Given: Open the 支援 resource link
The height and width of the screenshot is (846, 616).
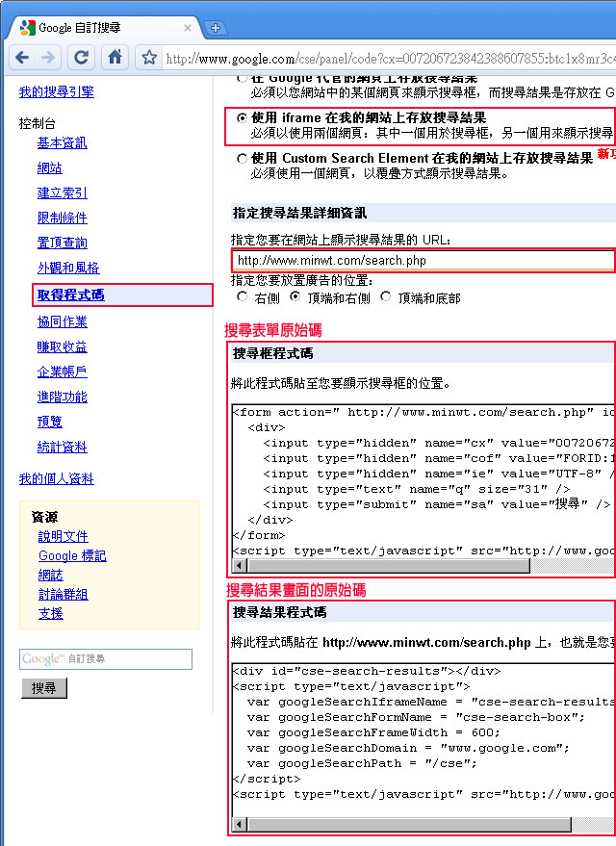Looking at the screenshot, I should pos(51,614).
